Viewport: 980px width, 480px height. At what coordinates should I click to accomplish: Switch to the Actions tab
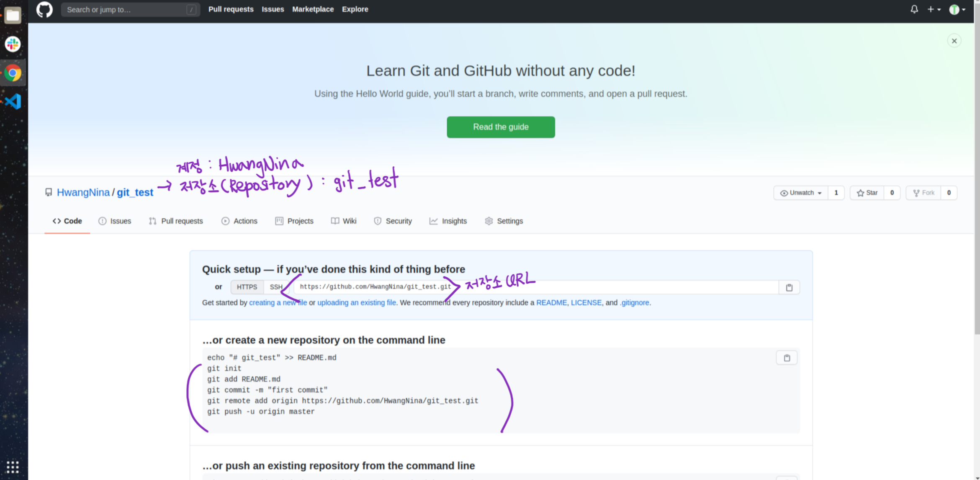pyautogui.click(x=239, y=221)
